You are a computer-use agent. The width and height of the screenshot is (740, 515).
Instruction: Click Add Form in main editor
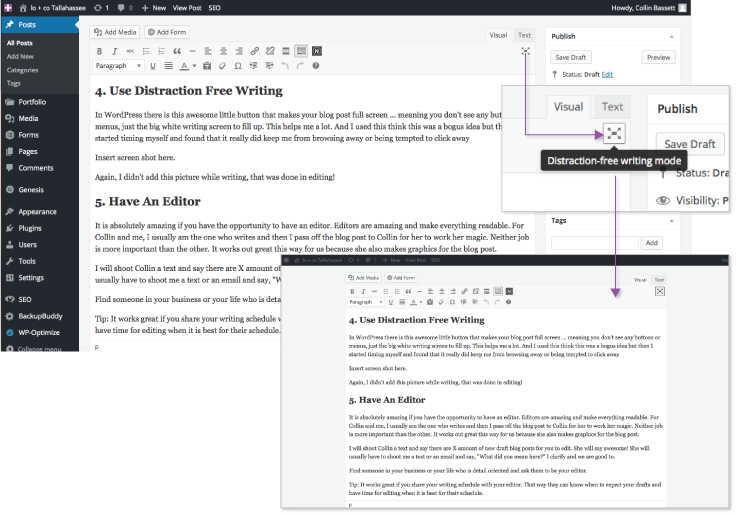(x=167, y=32)
